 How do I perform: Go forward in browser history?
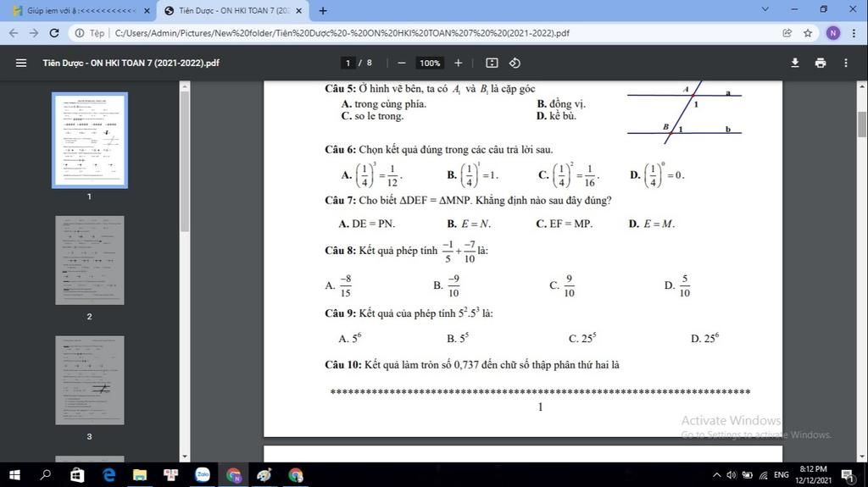pyautogui.click(x=34, y=33)
